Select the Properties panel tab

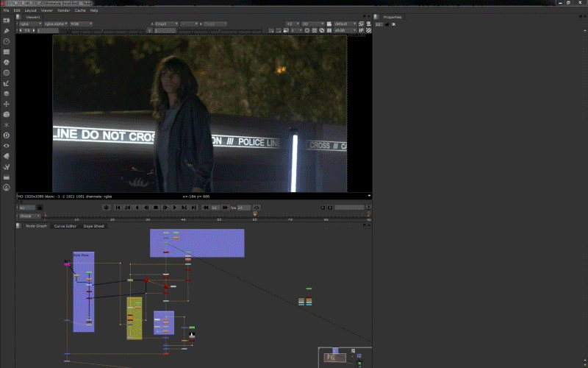[x=392, y=17]
